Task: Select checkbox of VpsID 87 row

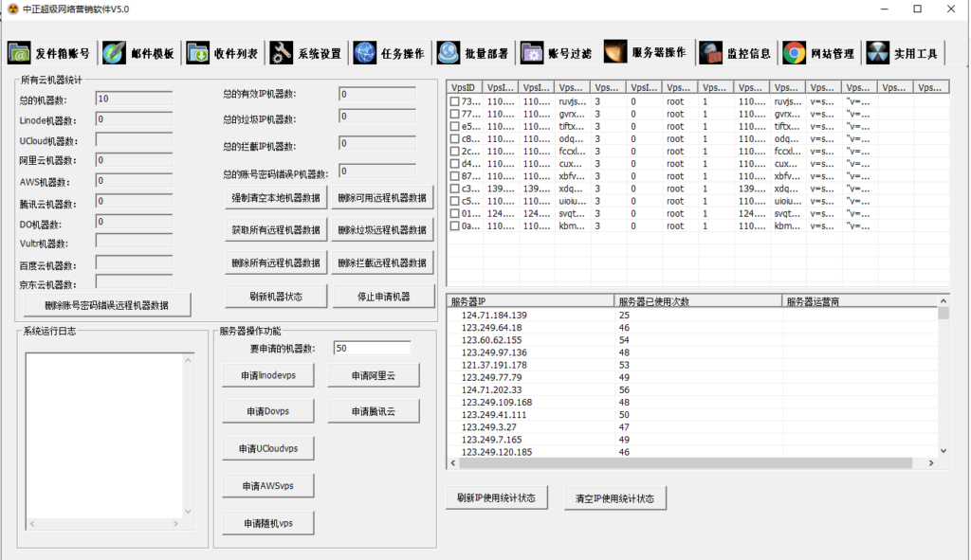Action: [x=454, y=176]
